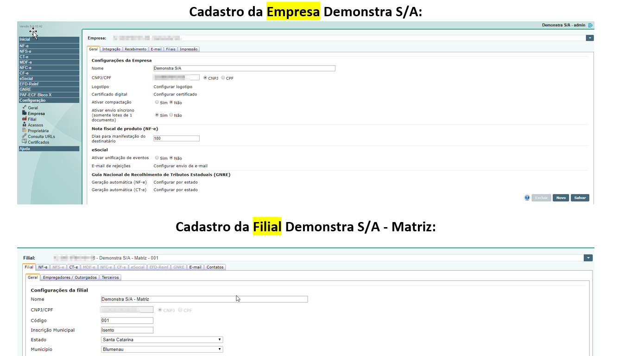Expand the Empresa selector dropdown
The height and width of the screenshot is (356, 644).
pos(589,38)
